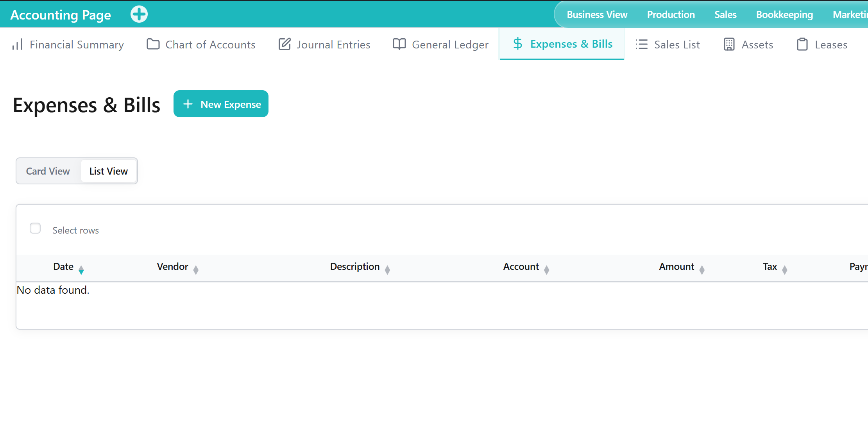The height and width of the screenshot is (423, 868).
Task: Click the pencil edit icon for Journal Entries
Action: click(285, 44)
